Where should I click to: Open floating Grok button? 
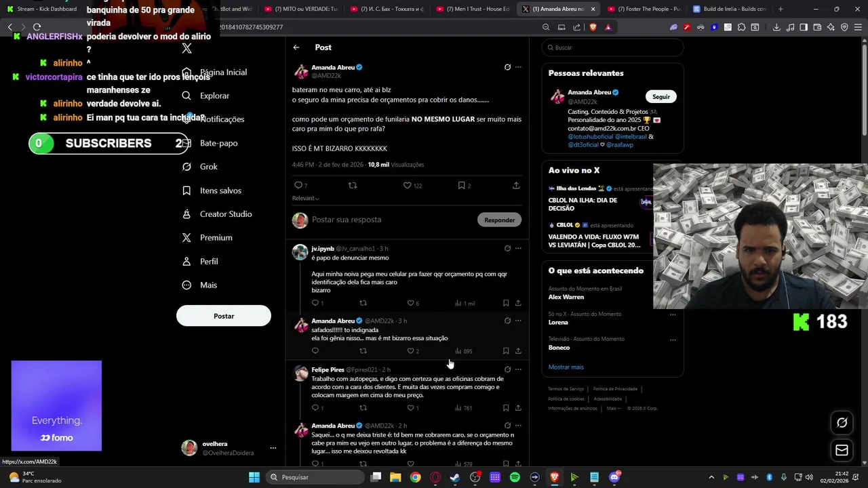842,422
